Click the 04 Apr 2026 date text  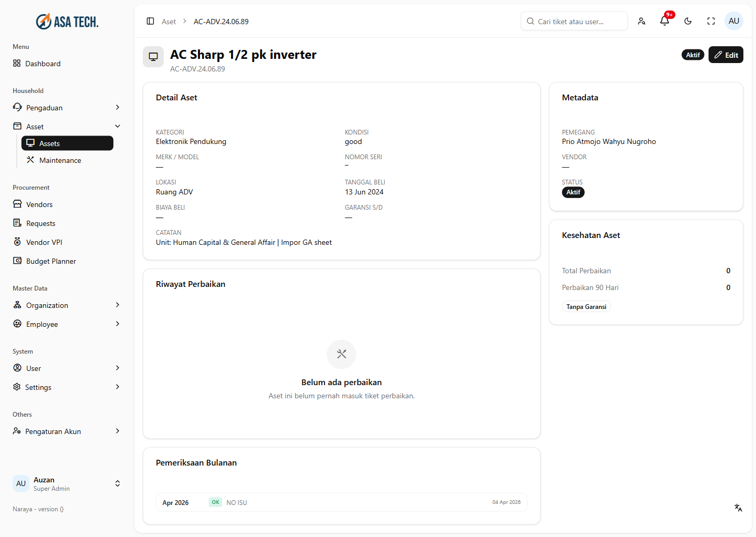(507, 502)
